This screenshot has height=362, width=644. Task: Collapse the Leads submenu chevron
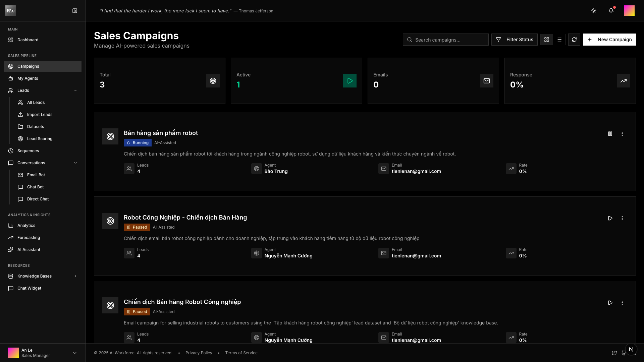(x=75, y=90)
